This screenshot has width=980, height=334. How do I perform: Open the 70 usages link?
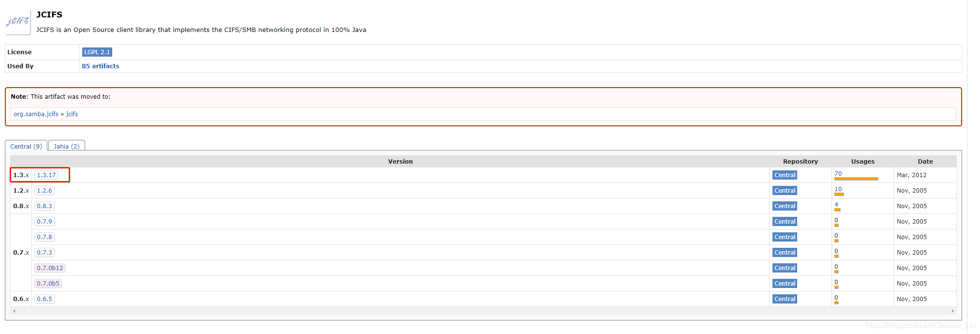pyautogui.click(x=838, y=173)
